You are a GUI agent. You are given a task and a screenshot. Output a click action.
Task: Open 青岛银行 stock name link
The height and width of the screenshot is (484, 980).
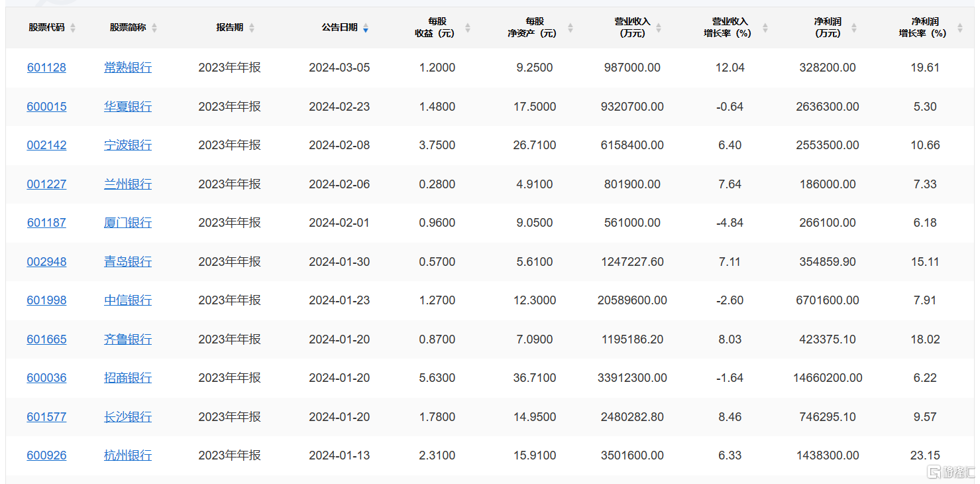(x=128, y=262)
